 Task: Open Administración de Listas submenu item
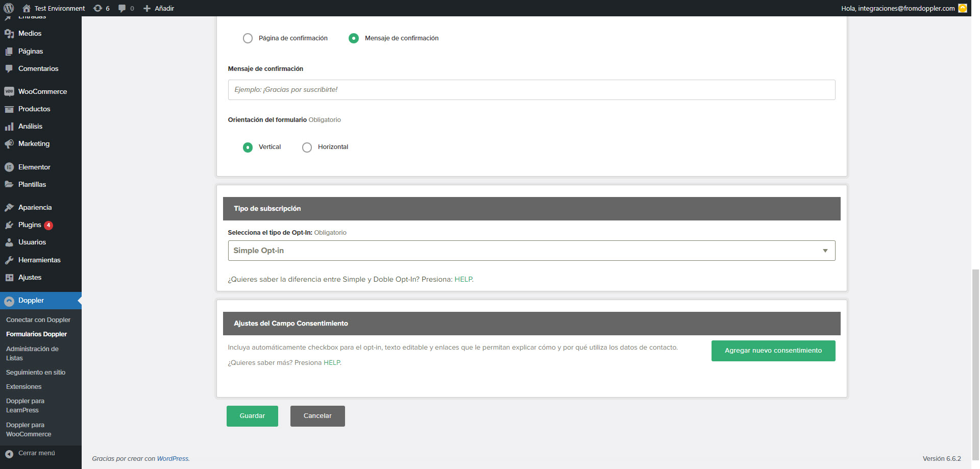point(32,353)
